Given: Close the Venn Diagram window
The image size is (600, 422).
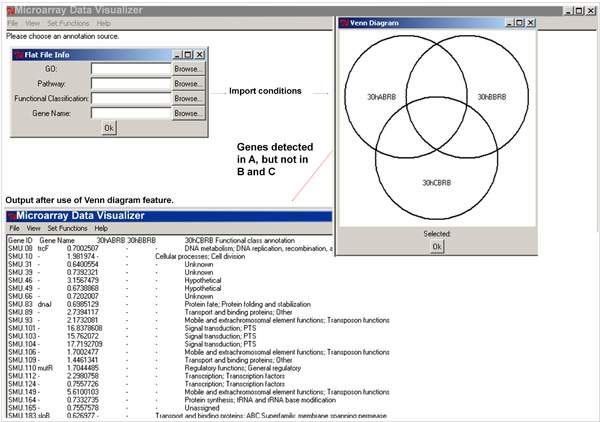Looking at the screenshot, I should tap(531, 21).
